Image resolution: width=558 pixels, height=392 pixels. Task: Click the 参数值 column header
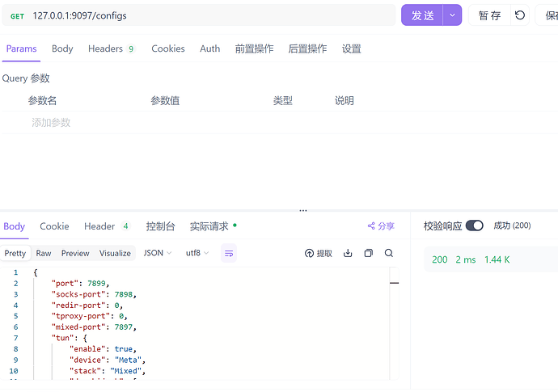[x=165, y=101]
